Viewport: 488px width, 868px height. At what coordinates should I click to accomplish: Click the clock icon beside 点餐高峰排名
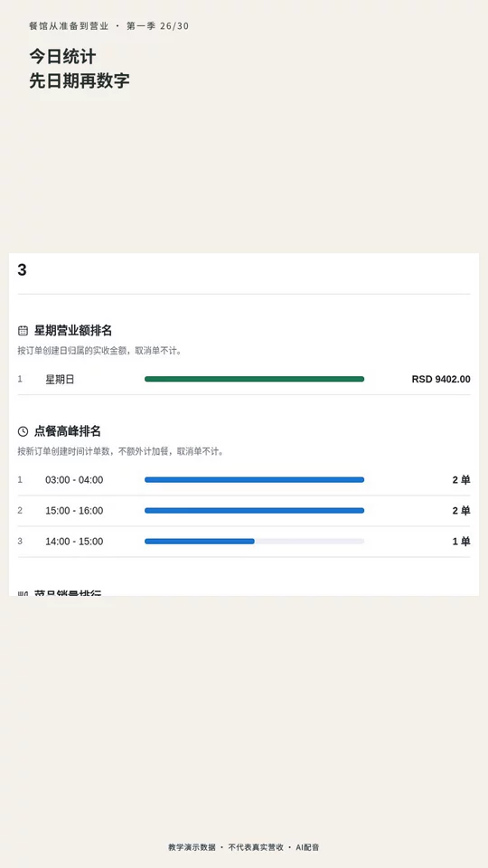click(23, 432)
